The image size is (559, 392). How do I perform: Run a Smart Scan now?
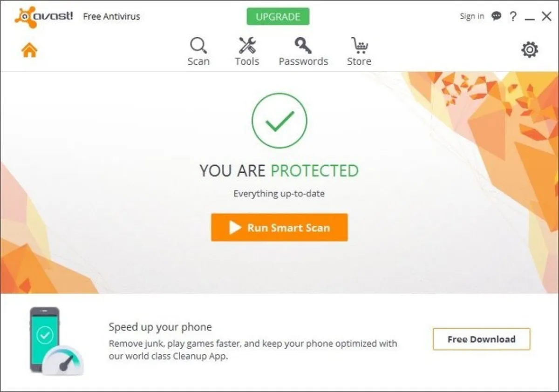[x=279, y=228]
